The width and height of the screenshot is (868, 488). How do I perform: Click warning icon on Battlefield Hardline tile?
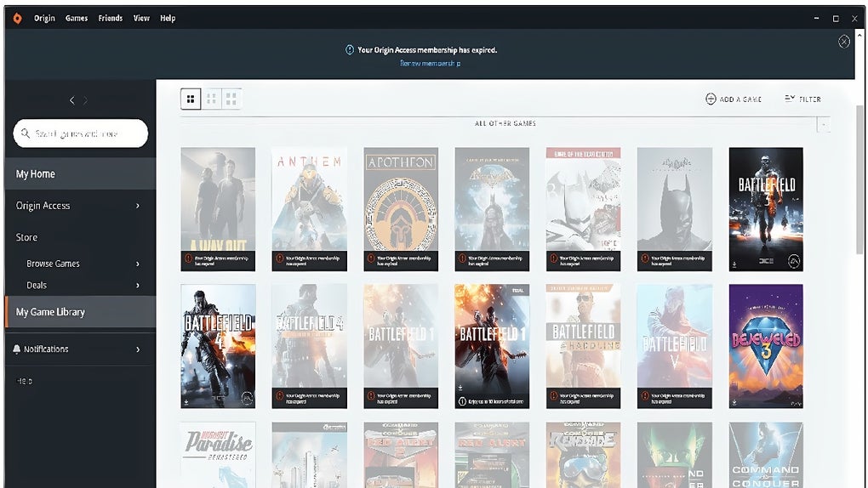click(554, 396)
